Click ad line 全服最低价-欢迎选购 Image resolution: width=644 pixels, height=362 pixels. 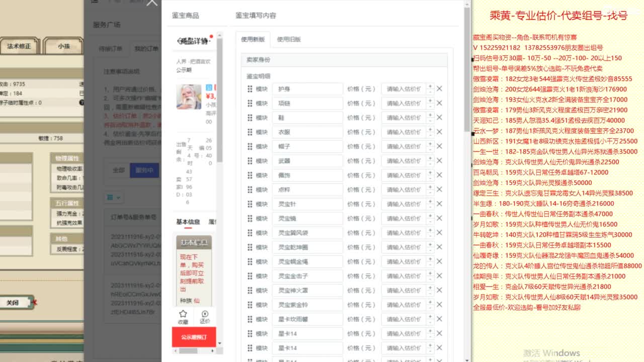point(527,307)
